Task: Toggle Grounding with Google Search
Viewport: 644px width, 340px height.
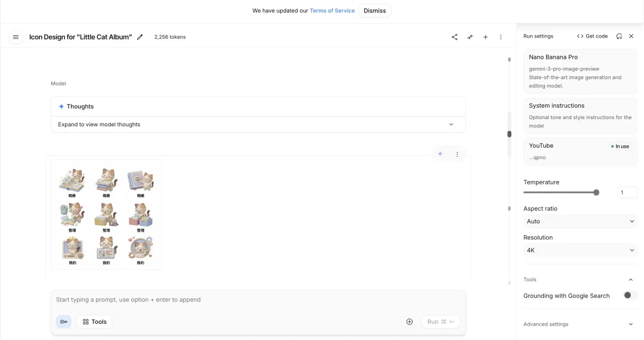Action: 630,295
